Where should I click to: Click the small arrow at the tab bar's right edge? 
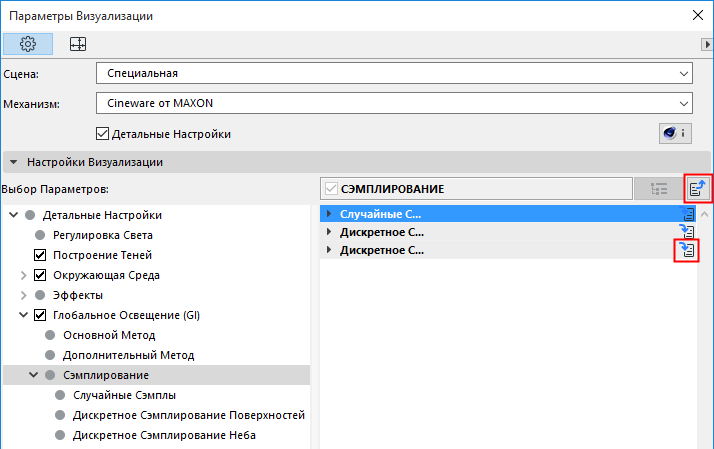tap(706, 44)
